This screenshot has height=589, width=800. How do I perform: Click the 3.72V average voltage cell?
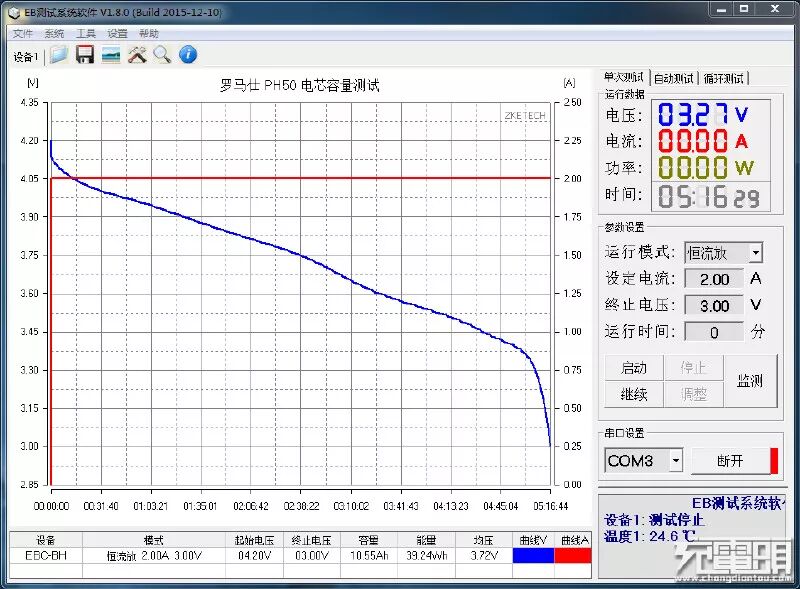tap(484, 555)
